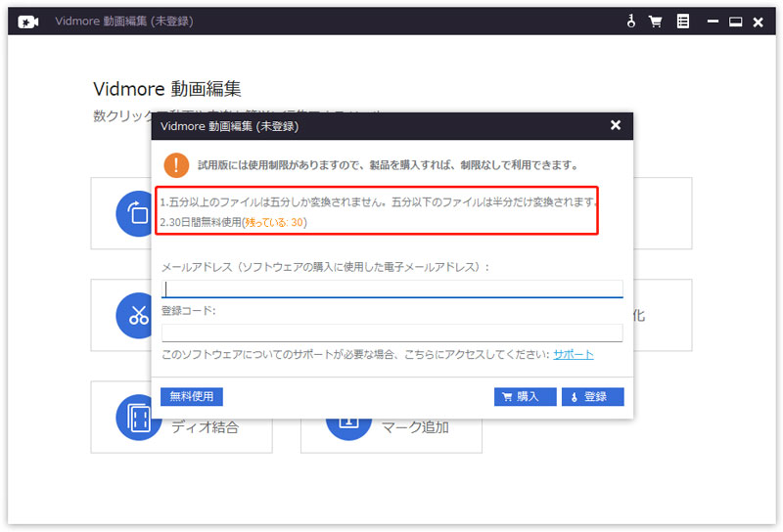Screen dimensions: 783x532
Task: Open the menu list icon in title bar
Action: pyautogui.click(x=682, y=21)
